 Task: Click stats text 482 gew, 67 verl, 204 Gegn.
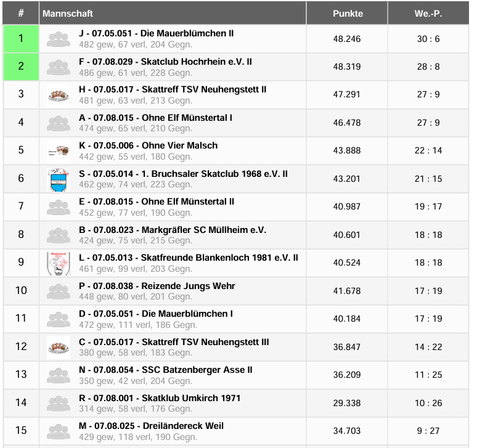[x=136, y=45]
